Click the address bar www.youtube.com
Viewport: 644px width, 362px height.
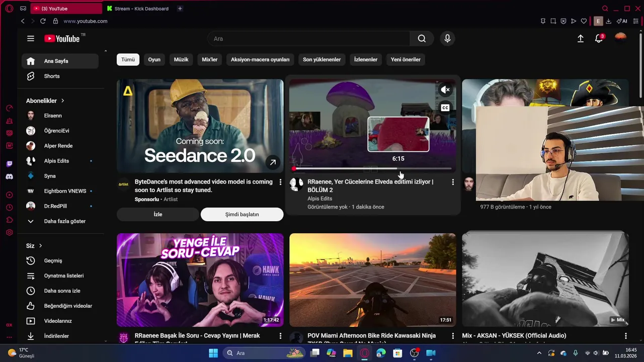click(x=86, y=21)
